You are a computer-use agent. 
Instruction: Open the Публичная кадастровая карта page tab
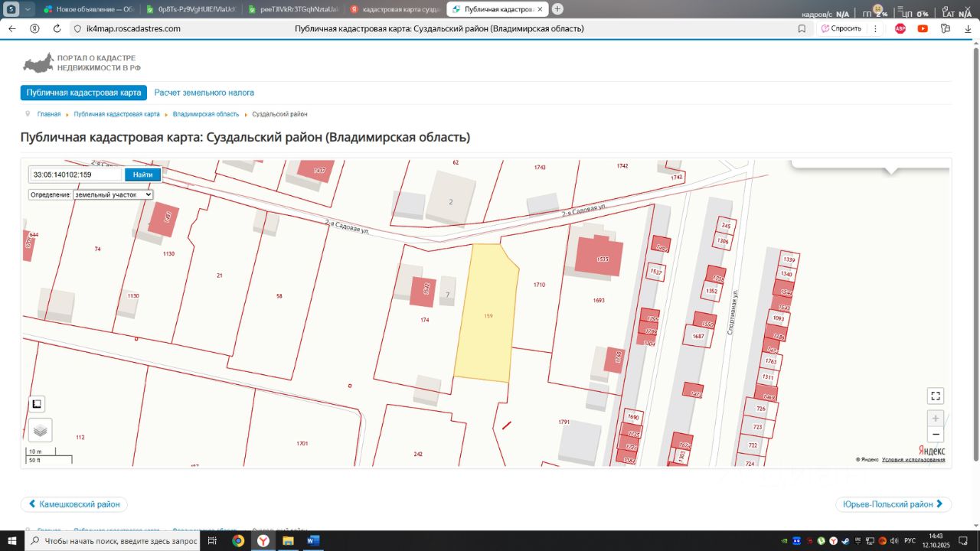83,93
